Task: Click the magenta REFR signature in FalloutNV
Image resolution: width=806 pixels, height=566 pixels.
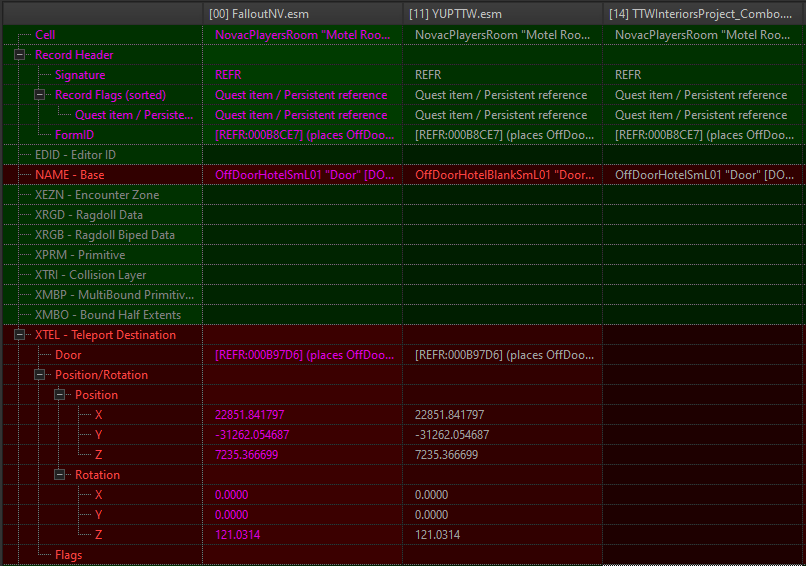Action: (228, 75)
